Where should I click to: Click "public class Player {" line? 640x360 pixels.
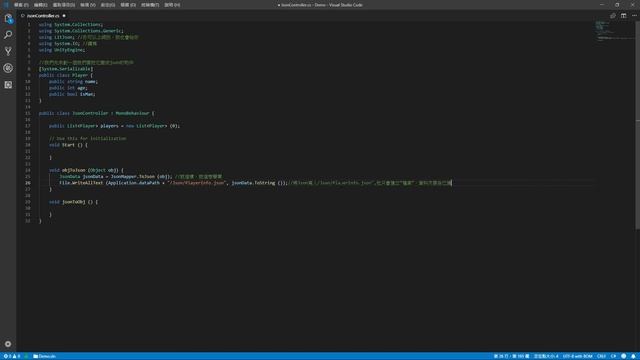66,75
